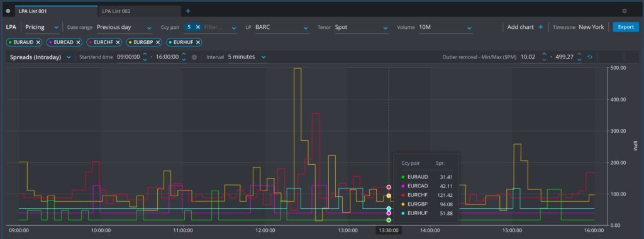Click the EURHUF chip label
644x239 pixels.
pyautogui.click(x=183, y=42)
